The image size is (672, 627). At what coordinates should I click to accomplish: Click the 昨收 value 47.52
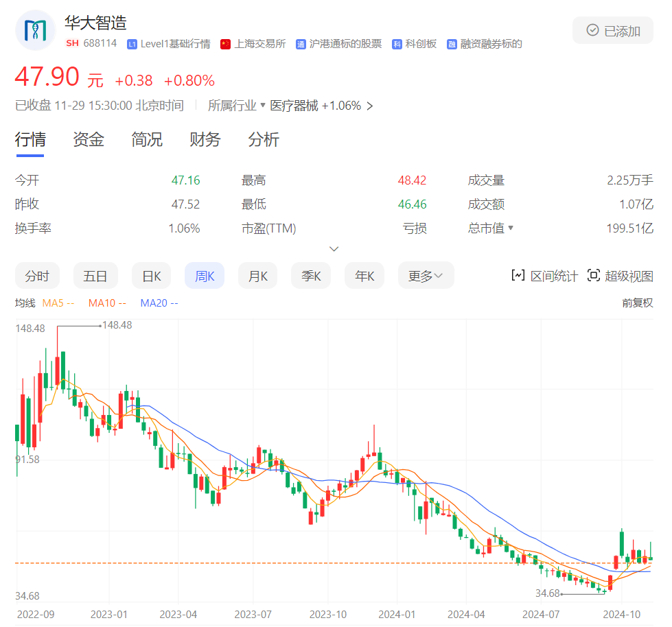click(x=185, y=204)
